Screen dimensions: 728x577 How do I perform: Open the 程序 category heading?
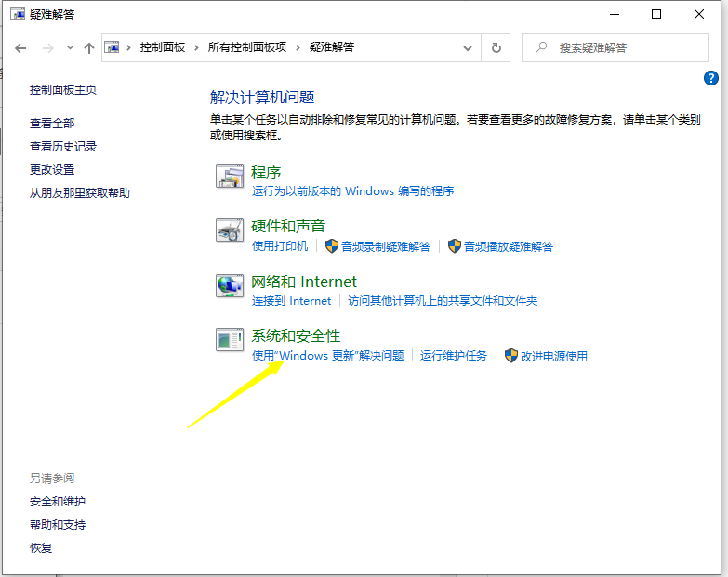(266, 173)
